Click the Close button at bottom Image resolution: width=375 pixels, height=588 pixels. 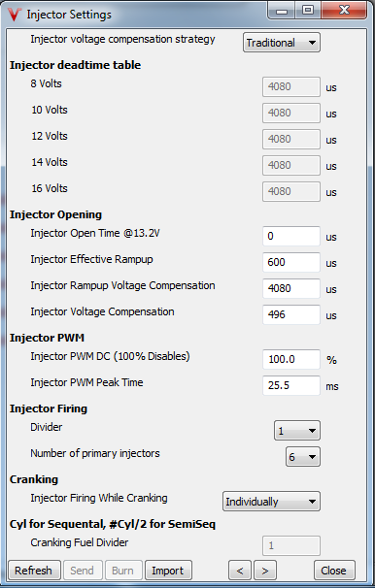click(x=334, y=571)
